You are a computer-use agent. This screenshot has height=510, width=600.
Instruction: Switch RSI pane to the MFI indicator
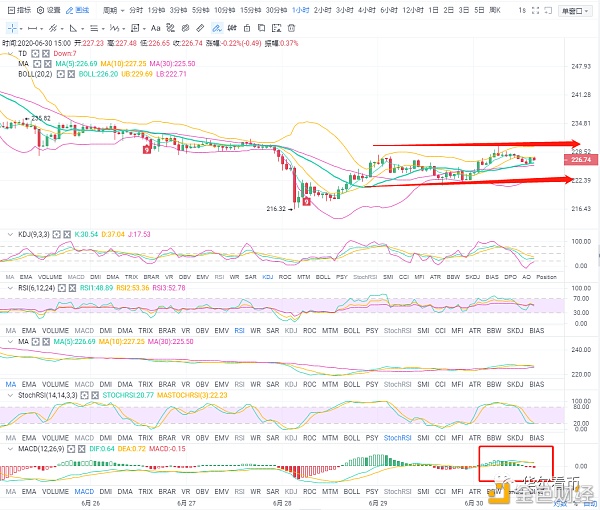point(457,331)
